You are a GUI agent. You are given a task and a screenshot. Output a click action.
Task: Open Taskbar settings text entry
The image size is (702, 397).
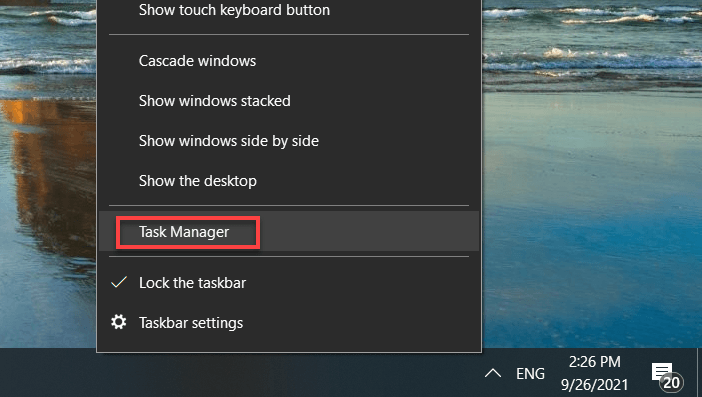click(191, 323)
